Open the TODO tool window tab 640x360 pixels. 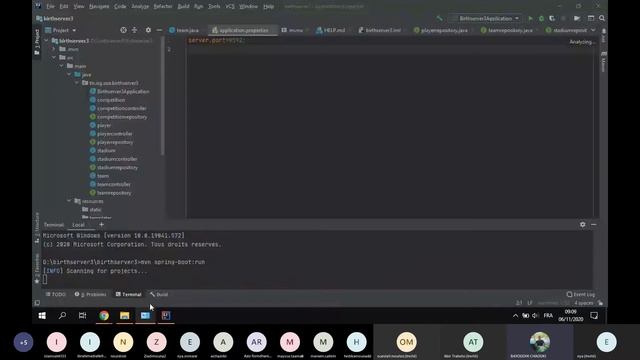coord(56,294)
